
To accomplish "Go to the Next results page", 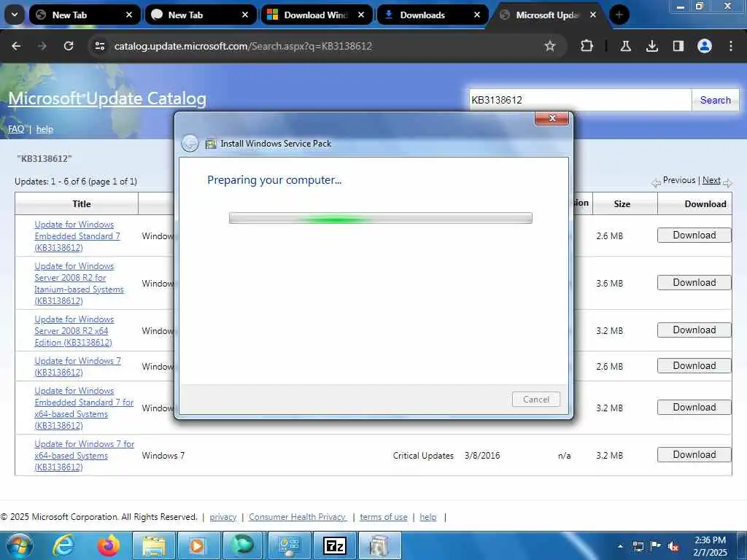I will click(x=711, y=180).
